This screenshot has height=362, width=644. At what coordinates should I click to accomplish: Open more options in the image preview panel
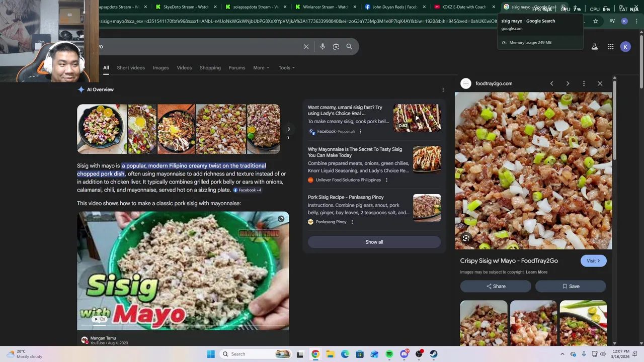coord(584,83)
